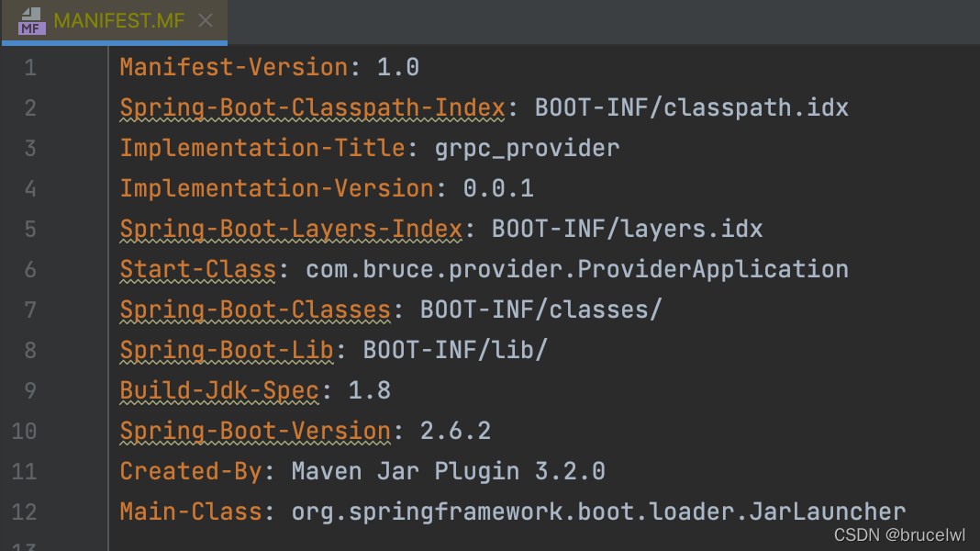Click the Maven Jar Plugin 3.2.0 value
The width and height of the screenshot is (980, 551).
tap(448, 472)
